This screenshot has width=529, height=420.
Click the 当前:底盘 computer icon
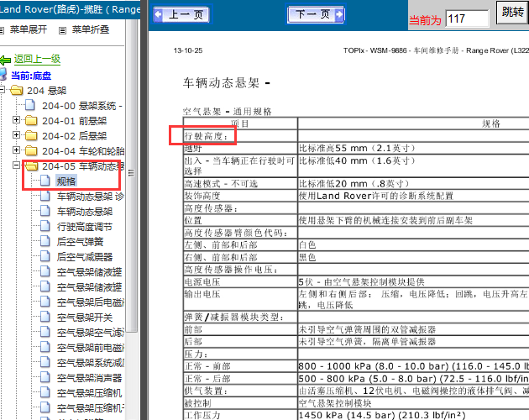(x=3, y=74)
